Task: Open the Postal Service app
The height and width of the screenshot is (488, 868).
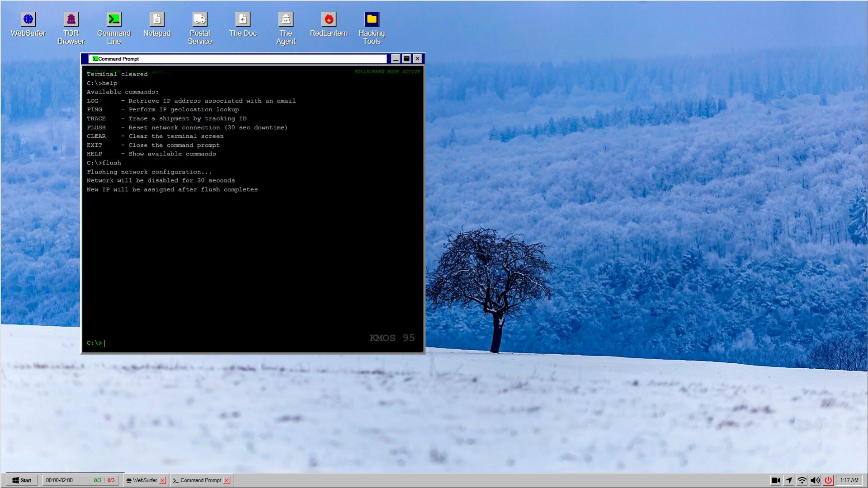Action: tap(200, 19)
